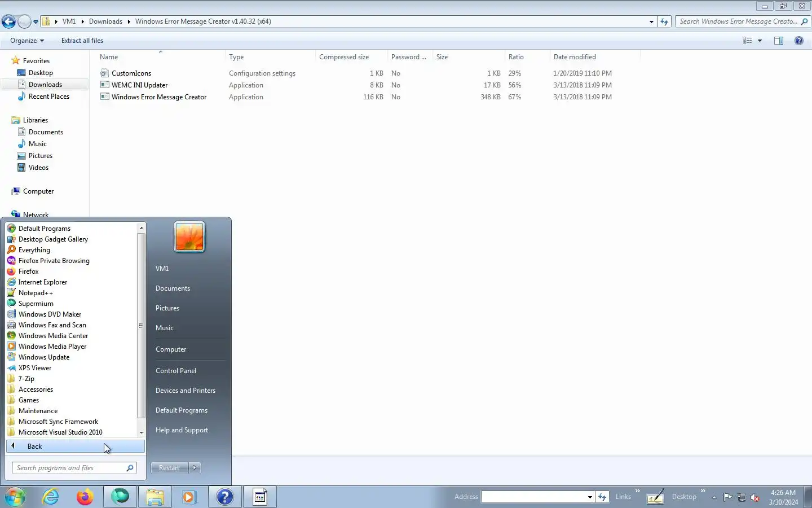Click the Action Center flag tray icon
The image size is (812, 508).
[x=728, y=497]
